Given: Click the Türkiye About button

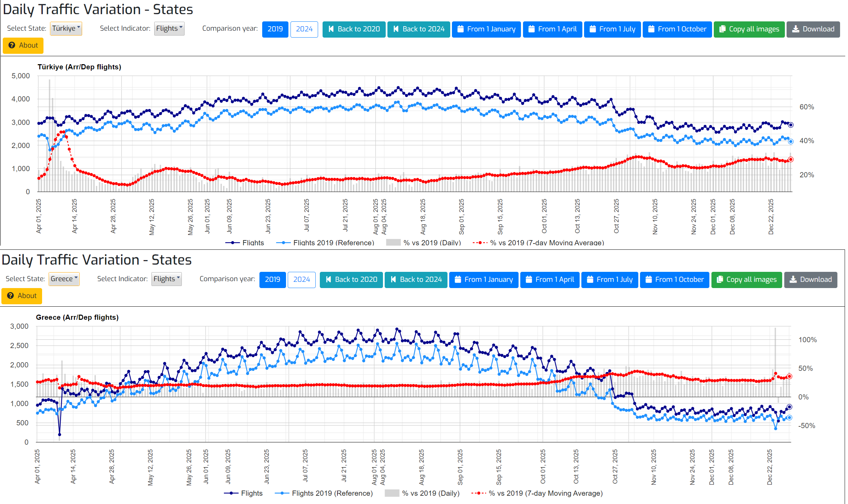Looking at the screenshot, I should coord(23,45).
